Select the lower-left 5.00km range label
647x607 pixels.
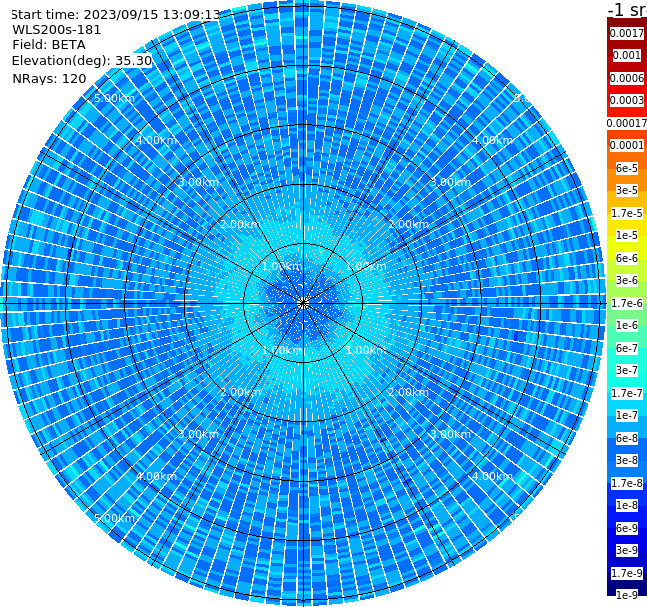[x=114, y=518]
